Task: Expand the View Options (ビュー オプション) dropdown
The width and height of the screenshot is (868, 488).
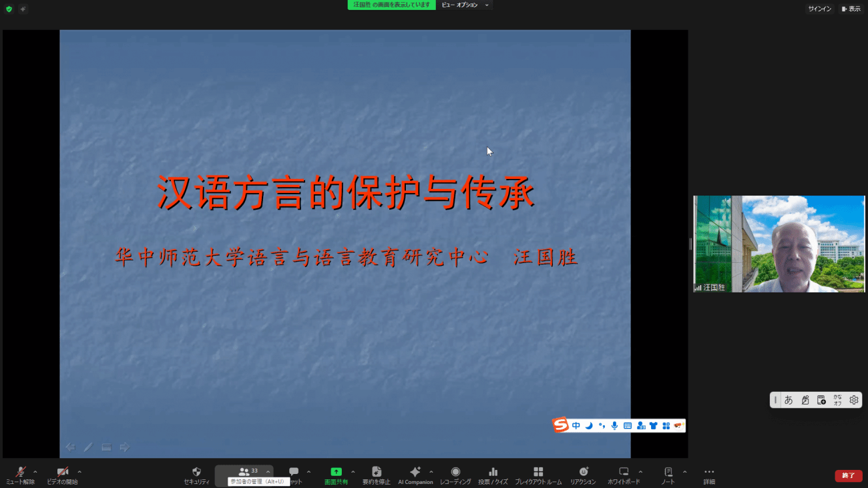Action: coord(465,5)
